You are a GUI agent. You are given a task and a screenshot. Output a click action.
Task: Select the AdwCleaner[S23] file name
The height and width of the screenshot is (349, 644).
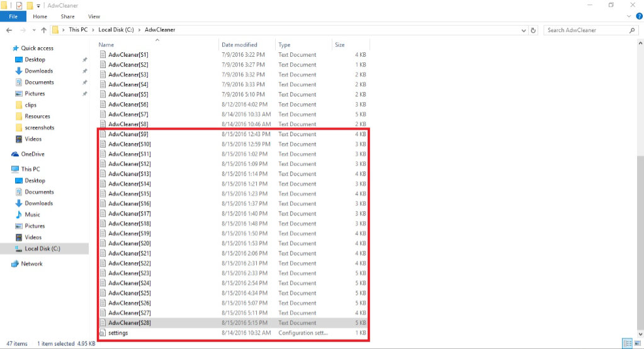point(130,273)
